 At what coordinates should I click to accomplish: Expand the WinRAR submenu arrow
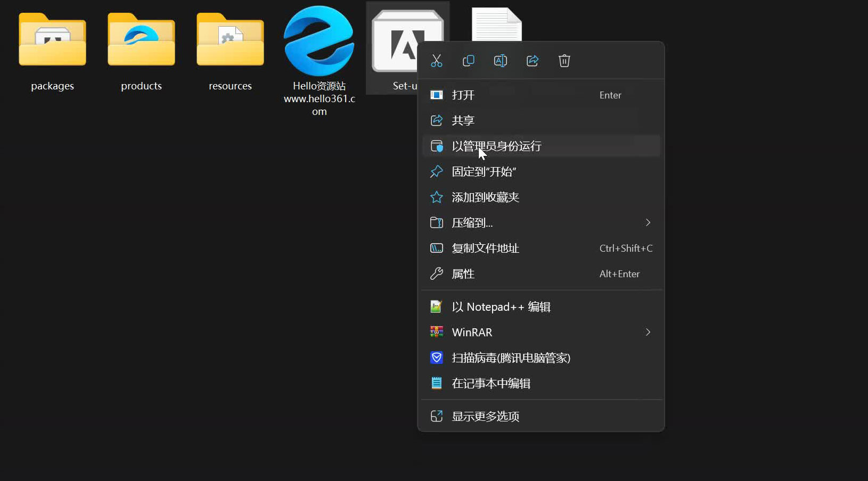(648, 332)
